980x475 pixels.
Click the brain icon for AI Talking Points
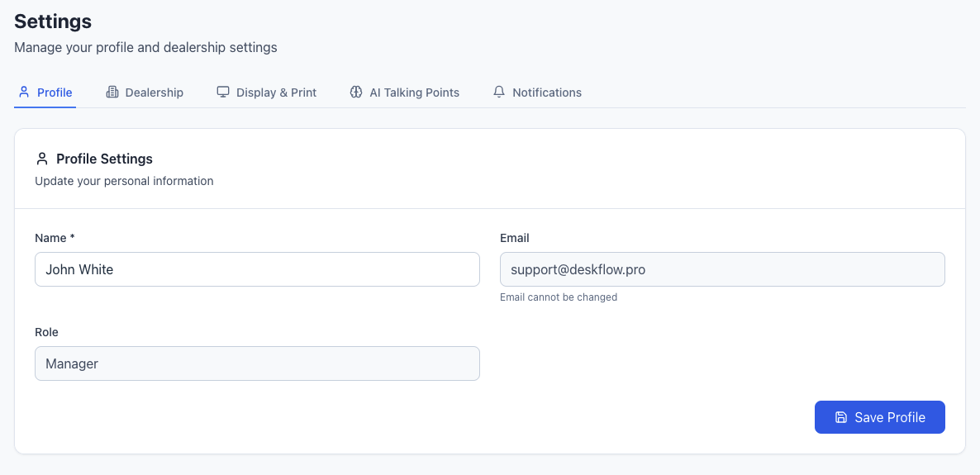(356, 93)
